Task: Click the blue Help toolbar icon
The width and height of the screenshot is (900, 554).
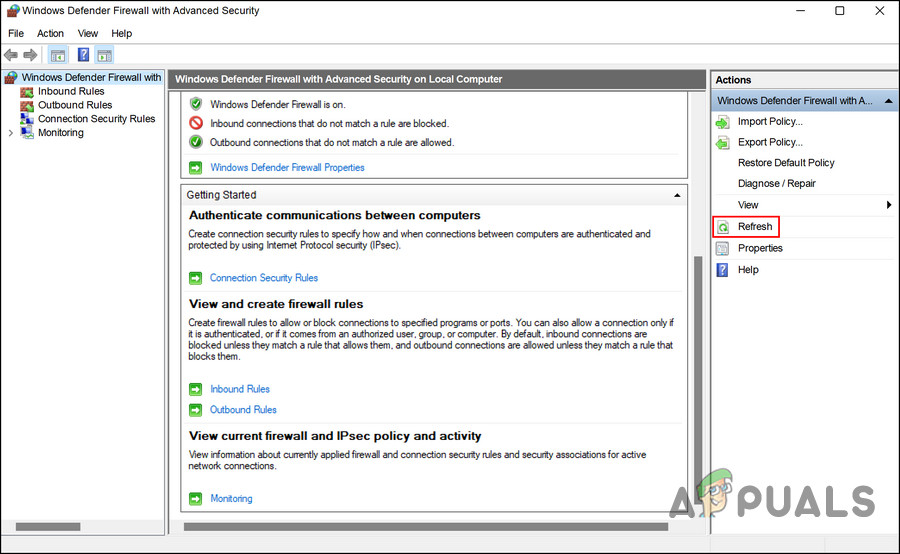Action: click(x=83, y=55)
